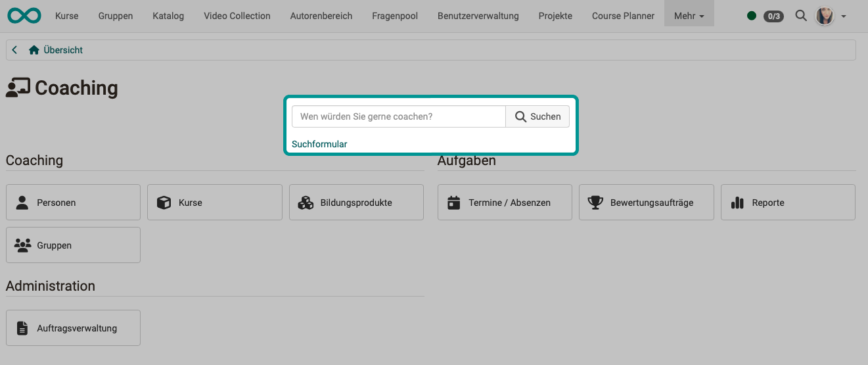Screen dimensions: 868x365
Task: Open the Fragenpool tab
Action: [x=395, y=16]
